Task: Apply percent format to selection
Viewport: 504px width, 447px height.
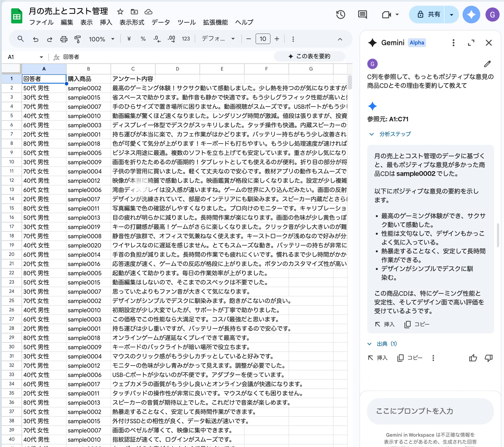Action: [x=143, y=39]
